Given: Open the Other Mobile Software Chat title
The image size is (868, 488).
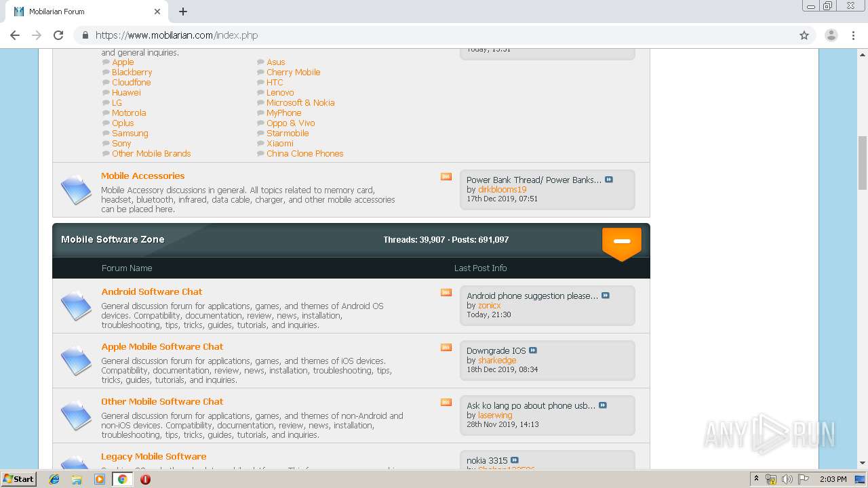Looking at the screenshot, I should coord(162,401).
